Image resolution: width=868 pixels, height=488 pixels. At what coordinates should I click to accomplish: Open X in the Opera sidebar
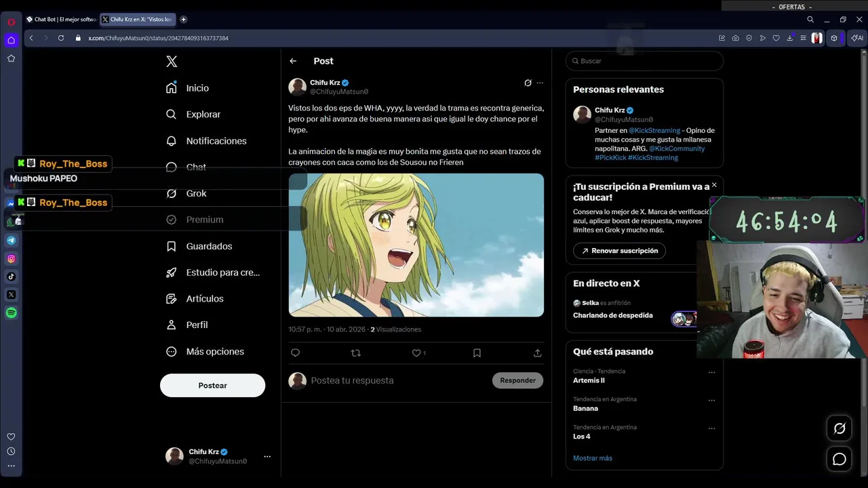coord(11,295)
